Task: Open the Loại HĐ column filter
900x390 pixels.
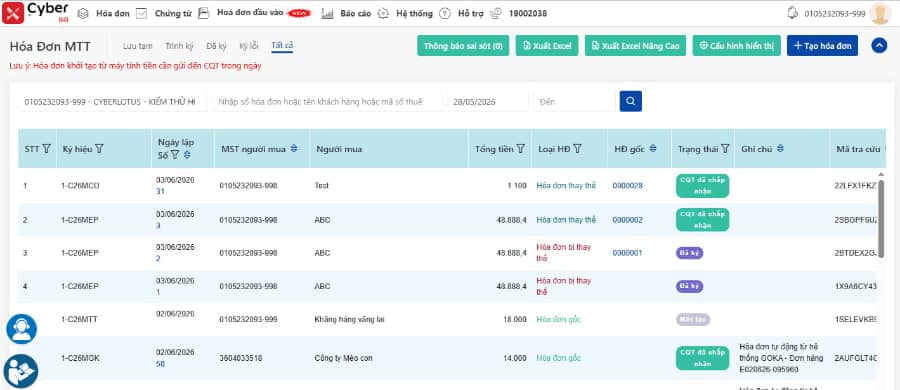Action: 577,149
